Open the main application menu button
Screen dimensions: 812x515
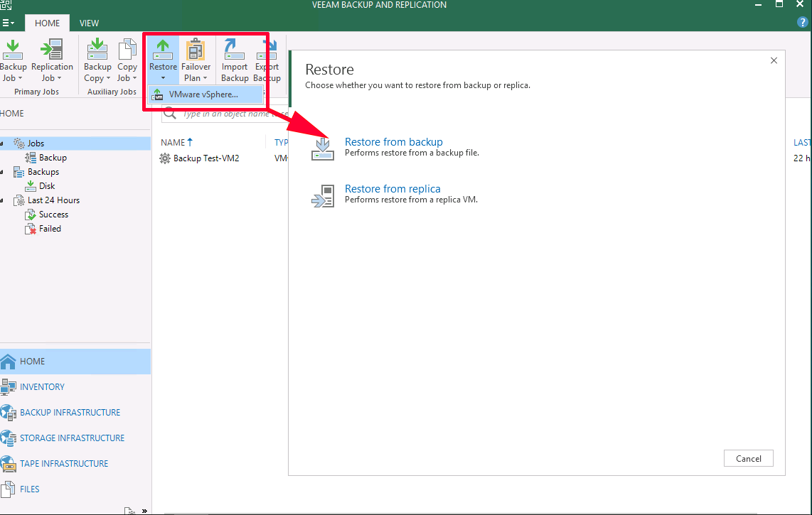click(8, 23)
